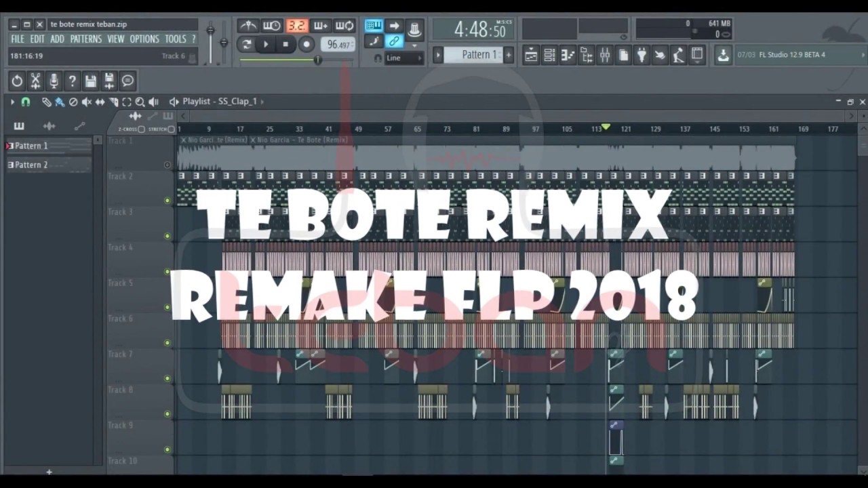
Task: Mute Track 2 with its green LED
Action: [167, 200]
